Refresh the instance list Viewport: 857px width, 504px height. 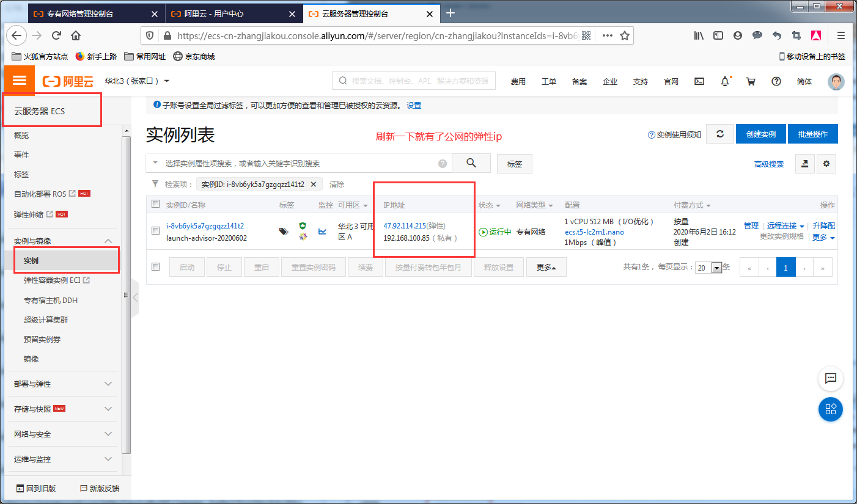719,133
